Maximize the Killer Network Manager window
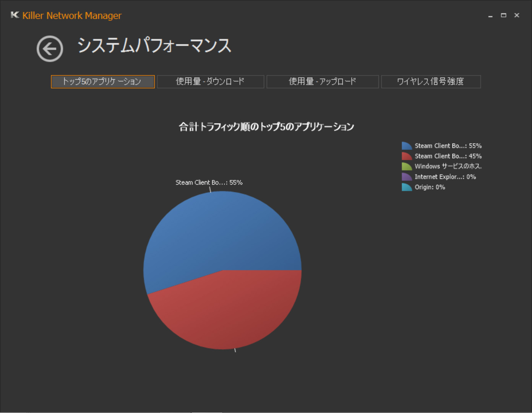Image resolution: width=532 pixels, height=413 pixels. [504, 15]
